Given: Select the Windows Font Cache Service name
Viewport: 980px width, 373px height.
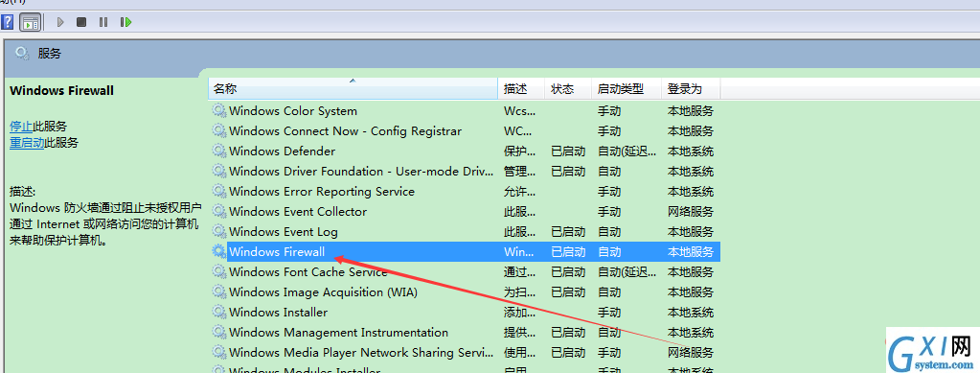Looking at the screenshot, I should click(x=308, y=271).
